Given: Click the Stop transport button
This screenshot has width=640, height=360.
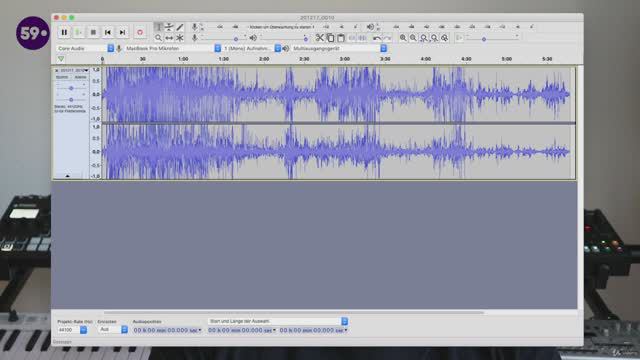Looking at the screenshot, I should click(x=93, y=32).
